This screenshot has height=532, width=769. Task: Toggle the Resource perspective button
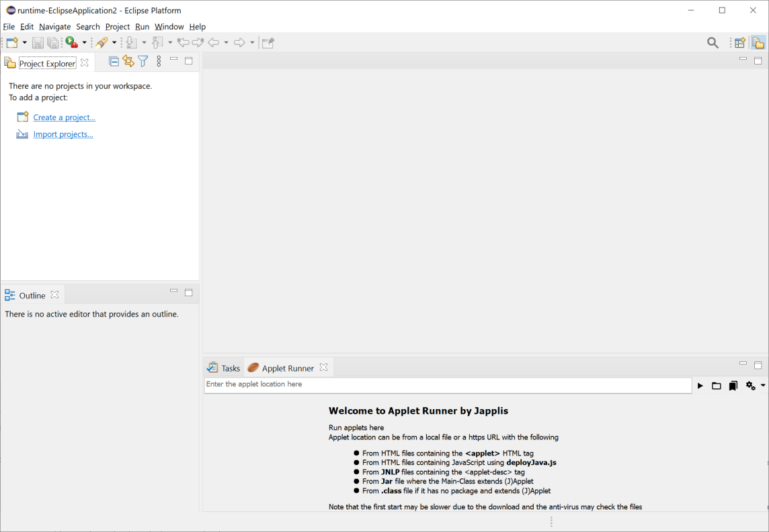point(758,43)
